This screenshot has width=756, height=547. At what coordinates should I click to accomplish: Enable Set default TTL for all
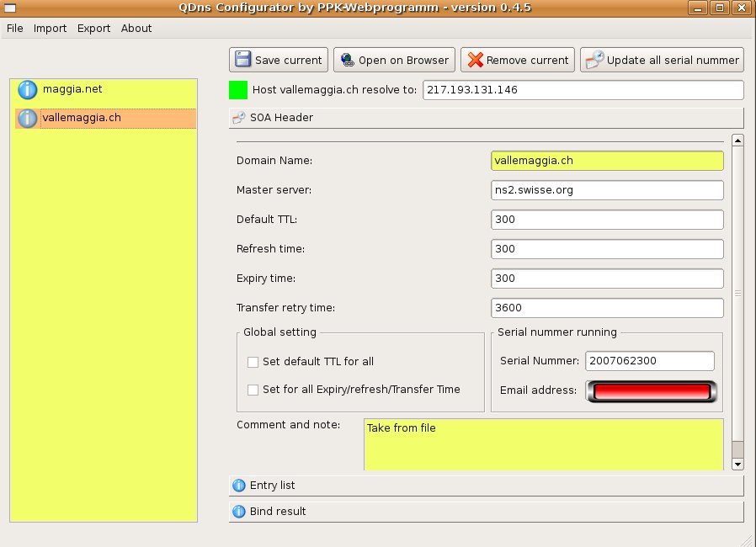pyautogui.click(x=253, y=362)
